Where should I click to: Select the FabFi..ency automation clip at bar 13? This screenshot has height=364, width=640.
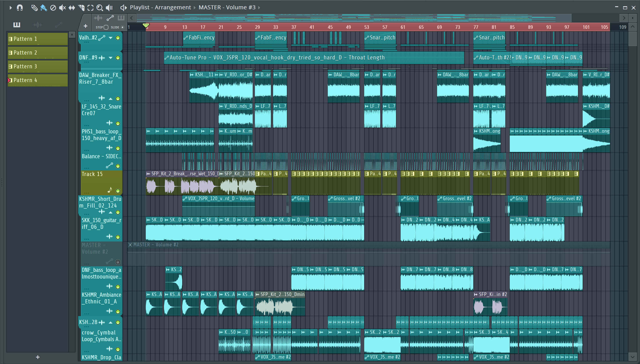(x=199, y=38)
